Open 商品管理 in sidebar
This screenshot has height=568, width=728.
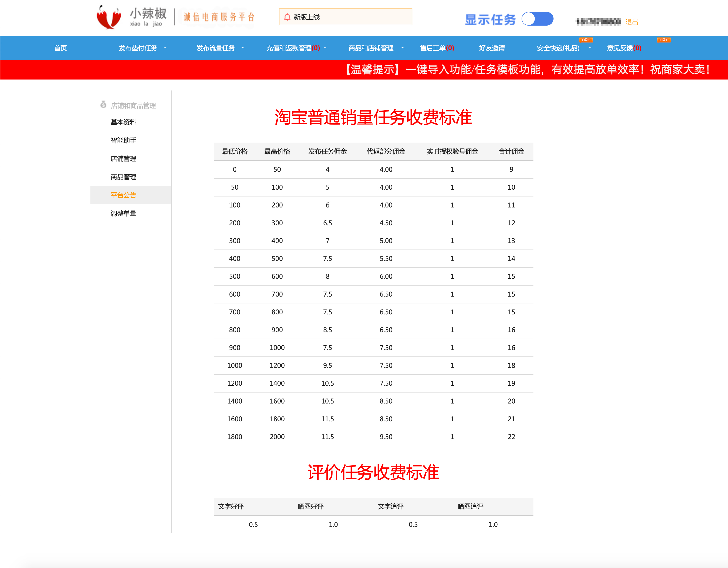(123, 177)
